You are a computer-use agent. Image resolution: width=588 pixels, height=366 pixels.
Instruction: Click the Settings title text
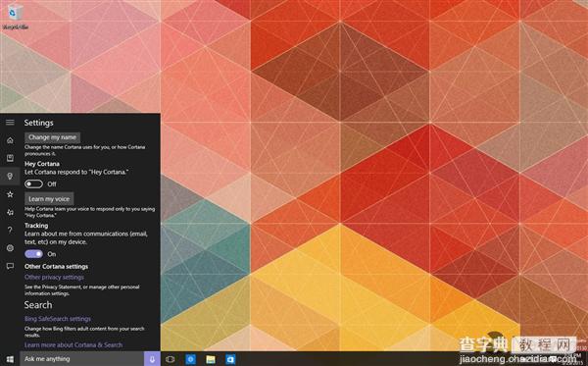[38, 123]
